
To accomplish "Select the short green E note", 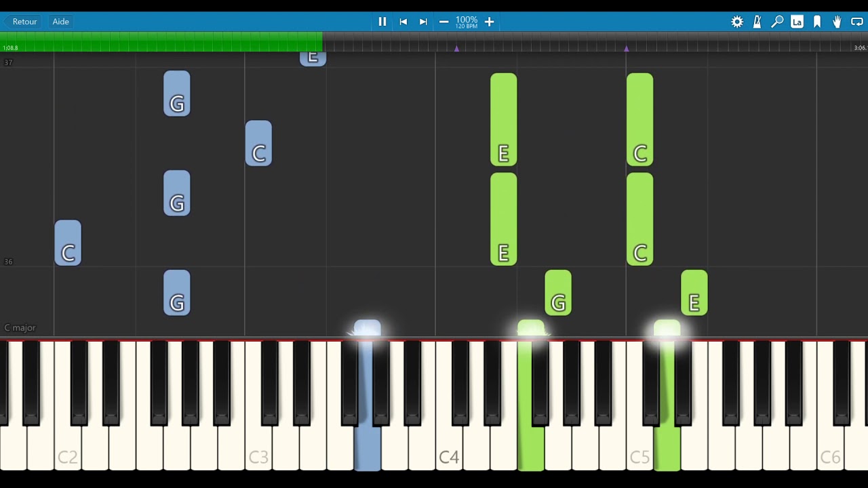I will click(694, 293).
